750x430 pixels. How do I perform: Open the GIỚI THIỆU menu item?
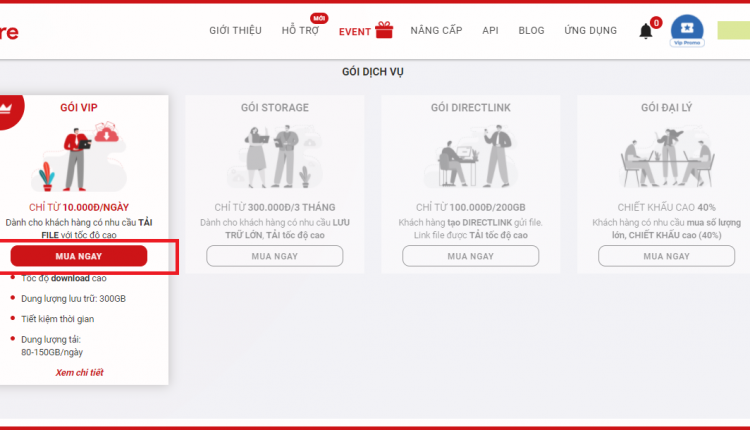pos(235,31)
